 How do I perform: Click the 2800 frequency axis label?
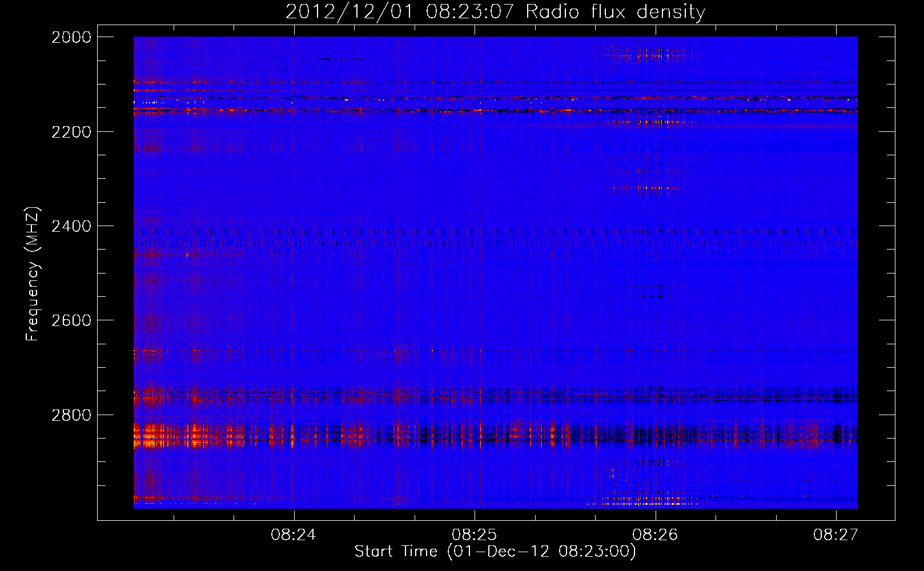[x=71, y=415]
